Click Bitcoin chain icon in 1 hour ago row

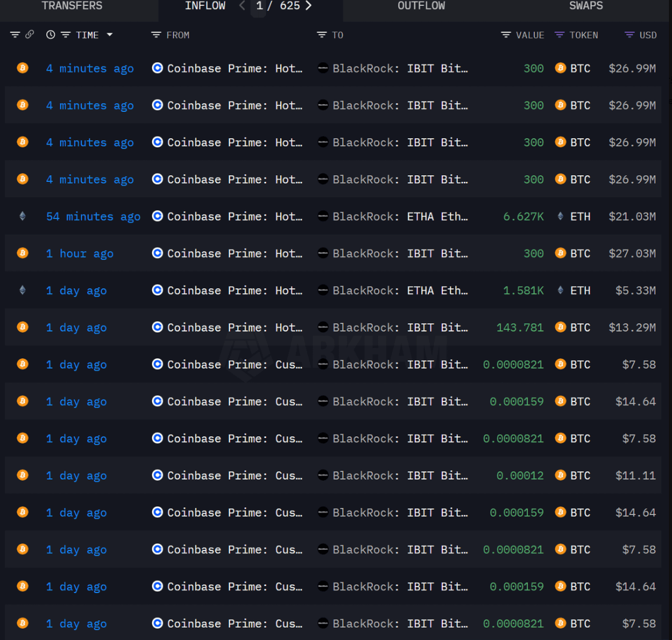coord(23,253)
